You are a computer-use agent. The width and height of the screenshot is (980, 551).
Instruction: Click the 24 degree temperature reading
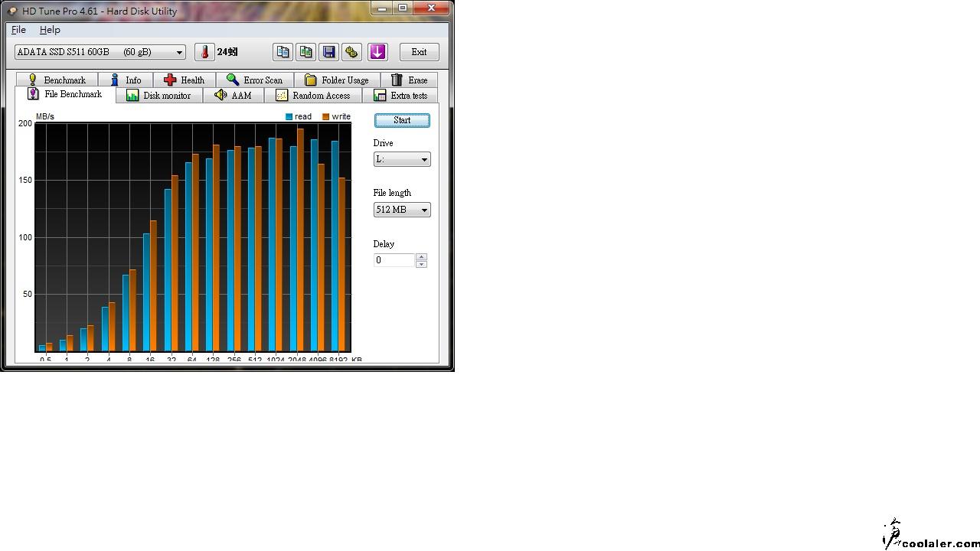coord(227,52)
